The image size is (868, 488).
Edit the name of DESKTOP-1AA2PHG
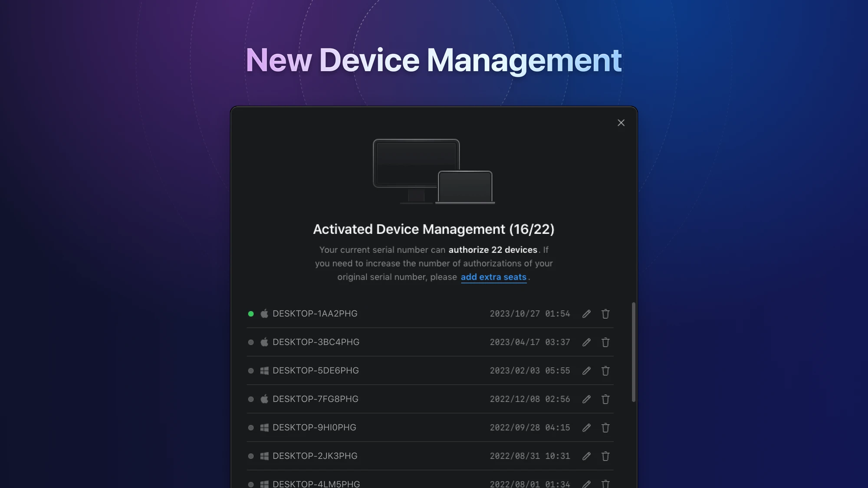point(586,314)
